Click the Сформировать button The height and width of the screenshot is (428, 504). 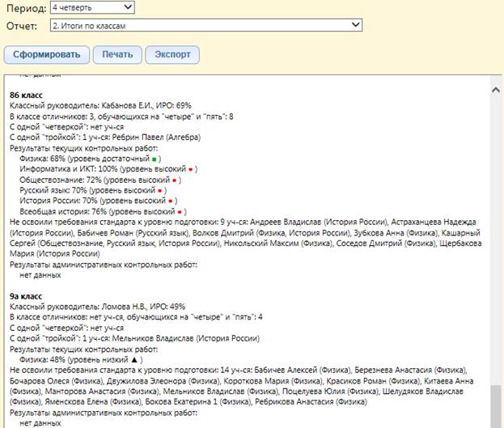tap(47, 54)
